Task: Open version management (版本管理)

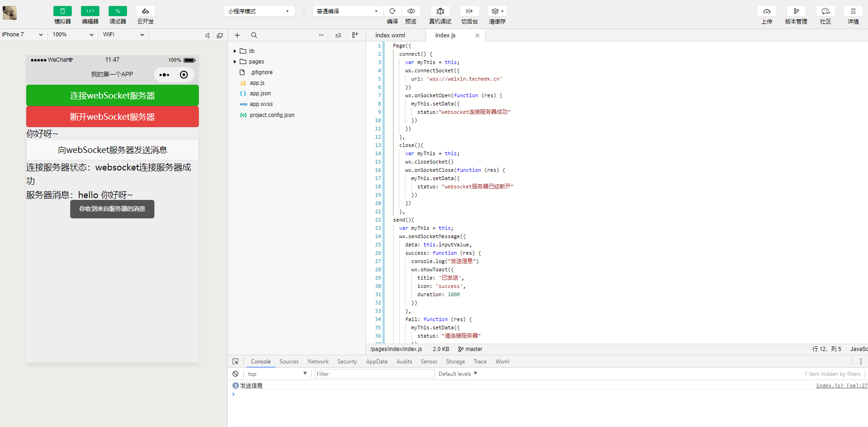Action: coord(796,12)
